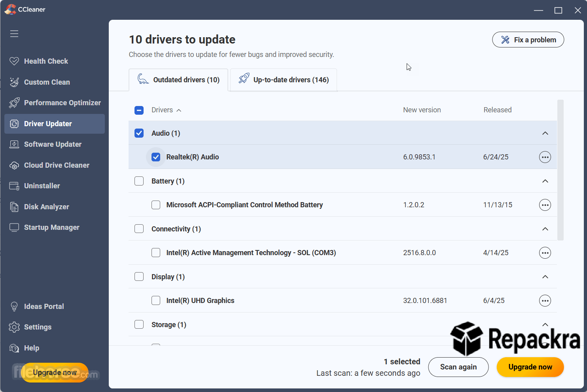Collapse the Display (1) group chevron
587x392 pixels.
545,277
